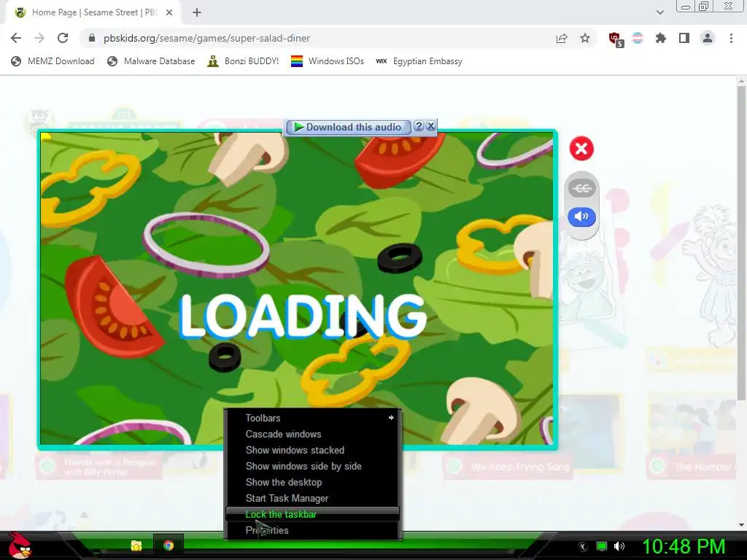This screenshot has height=560, width=747.
Task: Click the 10:48 PM clock
Action: point(684,546)
